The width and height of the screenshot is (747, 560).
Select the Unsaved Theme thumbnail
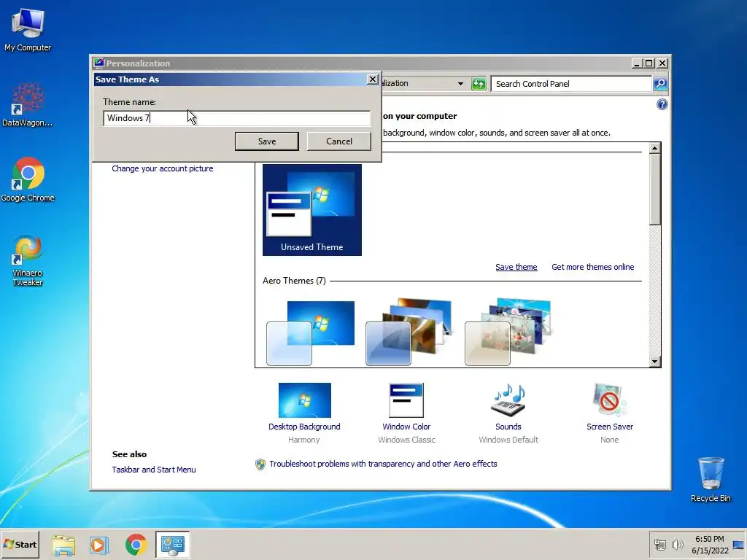click(x=312, y=210)
